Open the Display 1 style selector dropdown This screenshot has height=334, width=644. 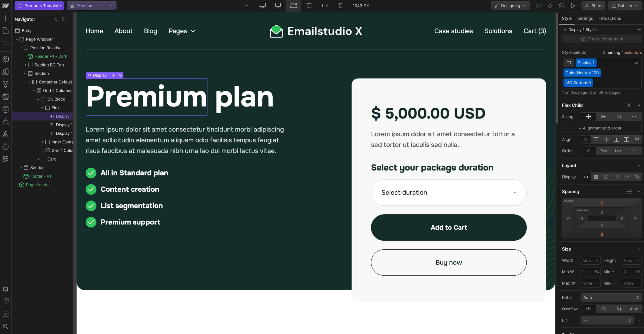pyautogui.click(x=636, y=63)
